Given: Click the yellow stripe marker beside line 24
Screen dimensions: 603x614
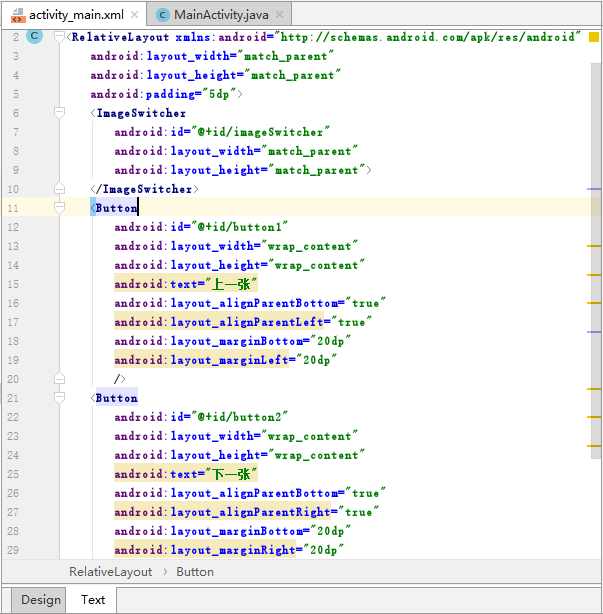Looking at the screenshot, I should tap(594, 446).
